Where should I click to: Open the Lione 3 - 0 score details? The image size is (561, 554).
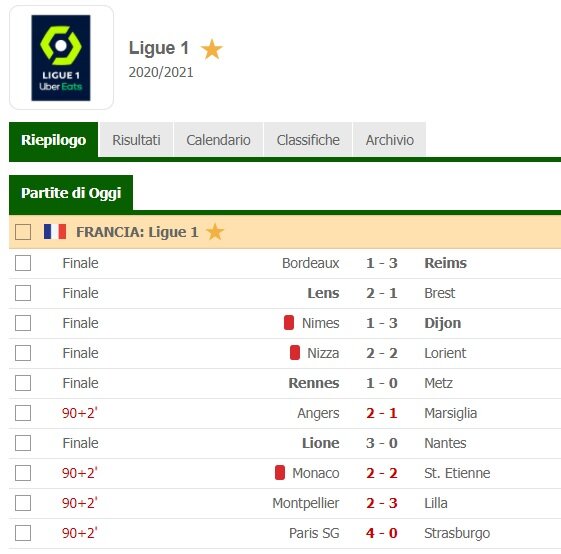(x=381, y=443)
